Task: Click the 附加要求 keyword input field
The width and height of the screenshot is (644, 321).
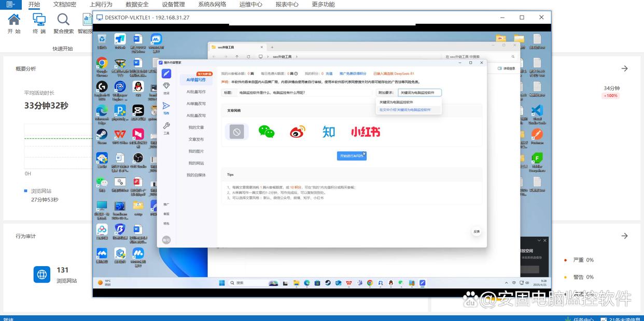Action: click(x=419, y=93)
